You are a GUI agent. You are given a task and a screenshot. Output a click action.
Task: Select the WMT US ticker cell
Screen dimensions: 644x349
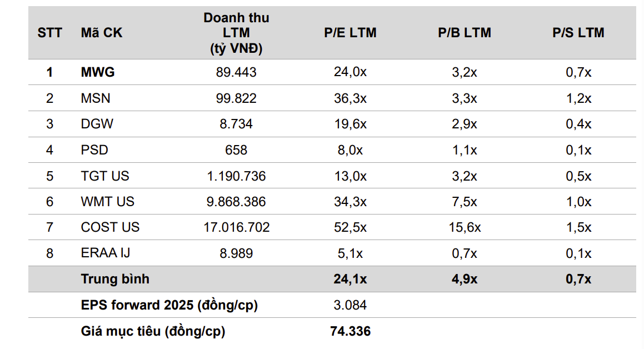tap(108, 202)
